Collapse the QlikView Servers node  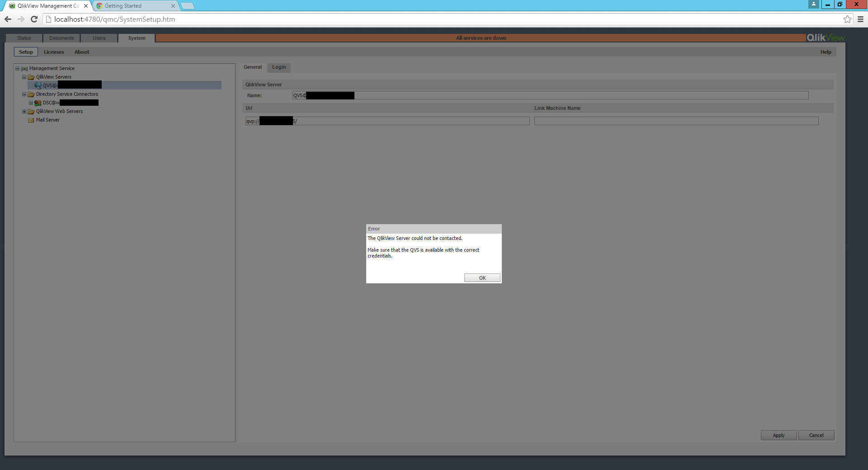(x=24, y=77)
